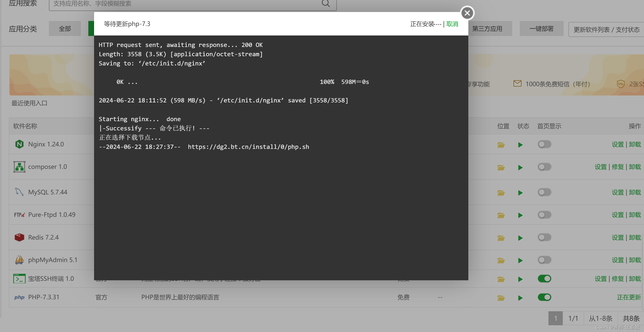The height and width of the screenshot is (332, 644).
Task: Open the Redis 7.2.4 folder location icon
Action: pyautogui.click(x=501, y=238)
